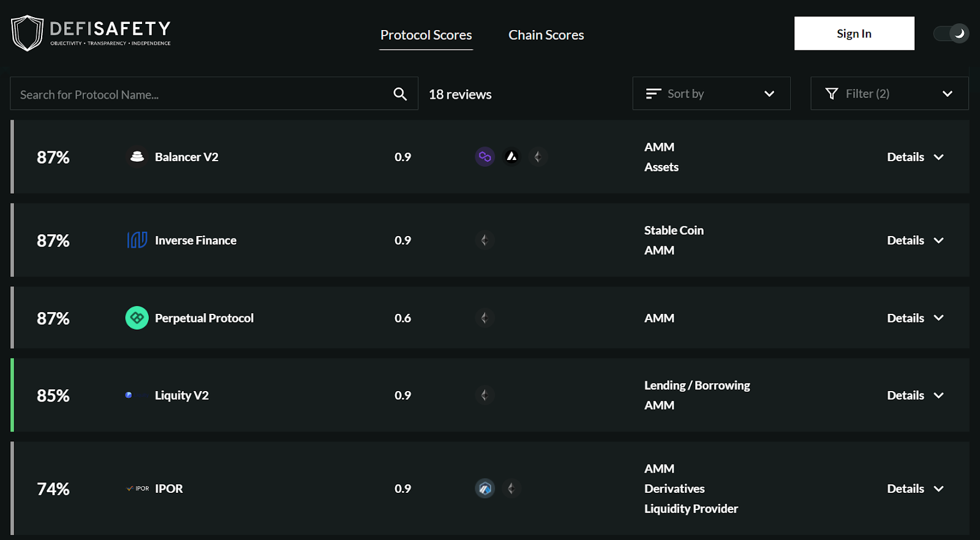Click the Perpetual Protocol green logo
The image size is (980, 540).
137,318
